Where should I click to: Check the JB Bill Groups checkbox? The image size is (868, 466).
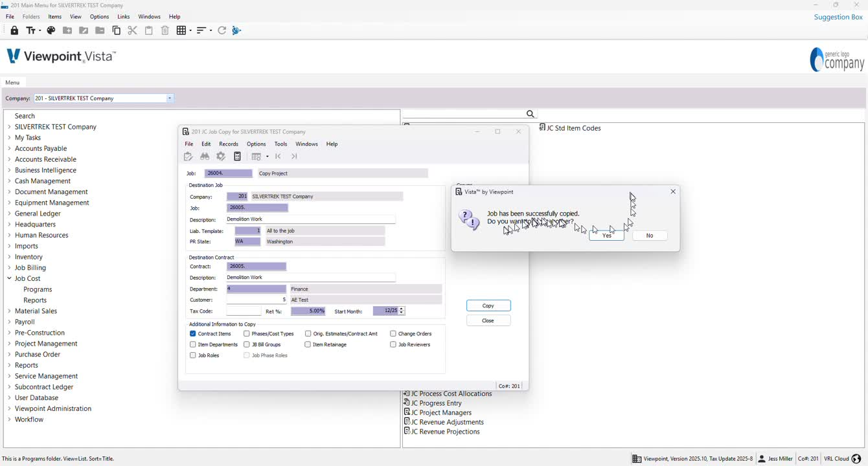point(247,345)
